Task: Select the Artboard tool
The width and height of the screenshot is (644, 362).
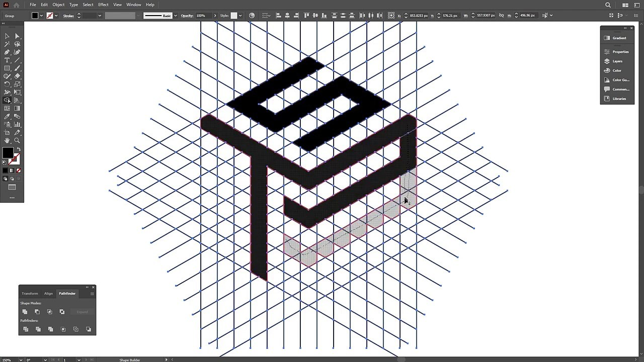Action: click(x=7, y=133)
